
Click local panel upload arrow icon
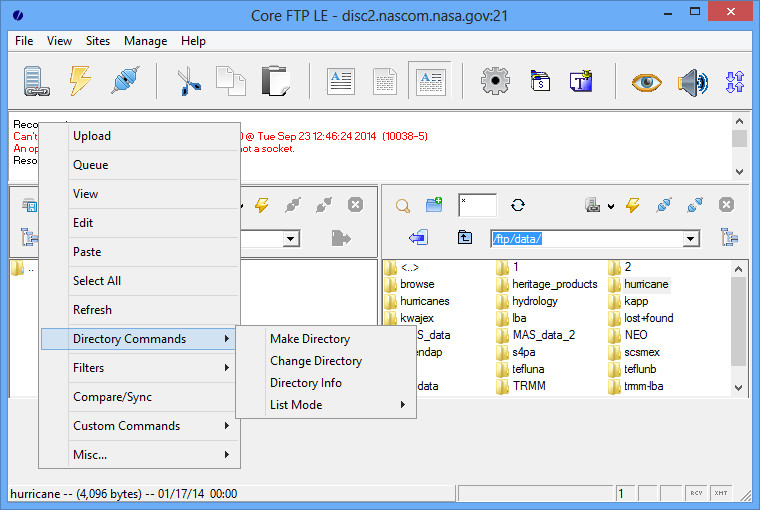point(341,238)
